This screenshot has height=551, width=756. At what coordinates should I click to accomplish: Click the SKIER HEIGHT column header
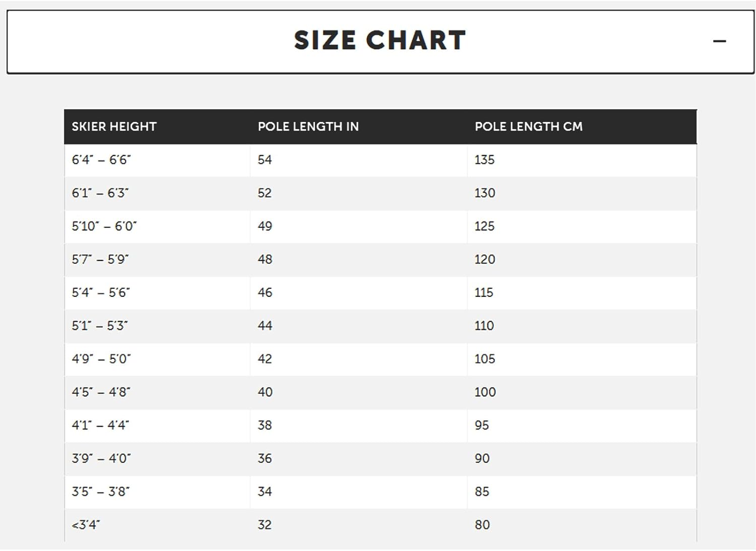[x=114, y=127]
